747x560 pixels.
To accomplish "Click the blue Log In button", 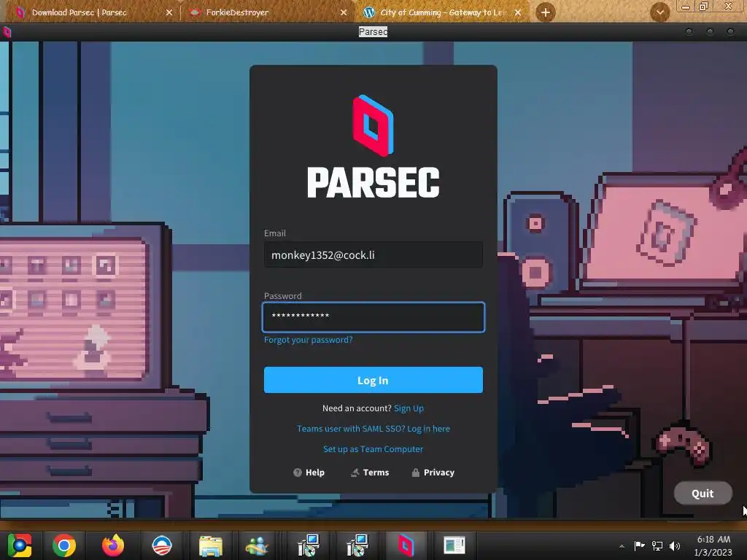I will click(373, 380).
